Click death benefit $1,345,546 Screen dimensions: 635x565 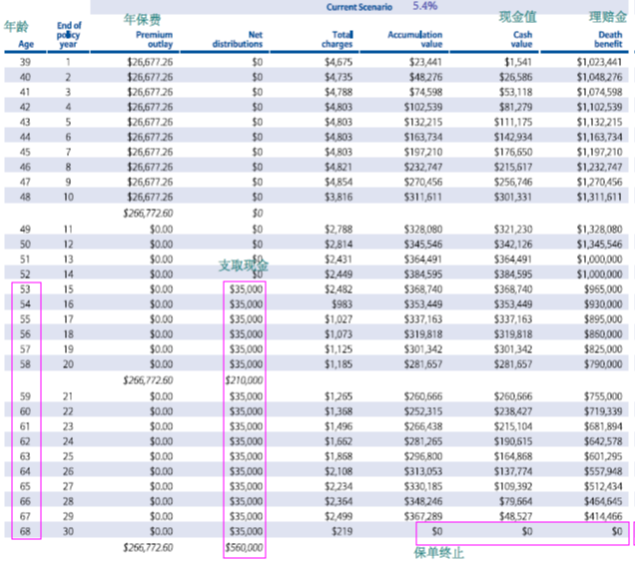[x=599, y=244]
